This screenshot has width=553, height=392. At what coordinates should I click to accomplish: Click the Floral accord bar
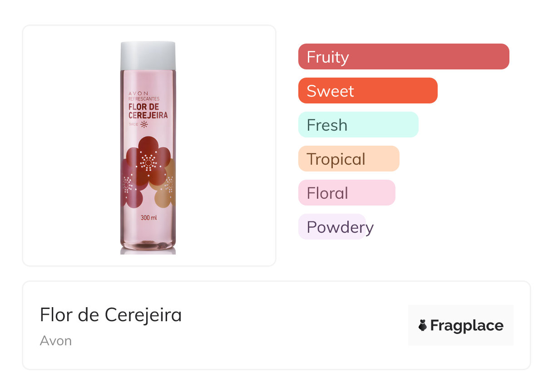346,193
